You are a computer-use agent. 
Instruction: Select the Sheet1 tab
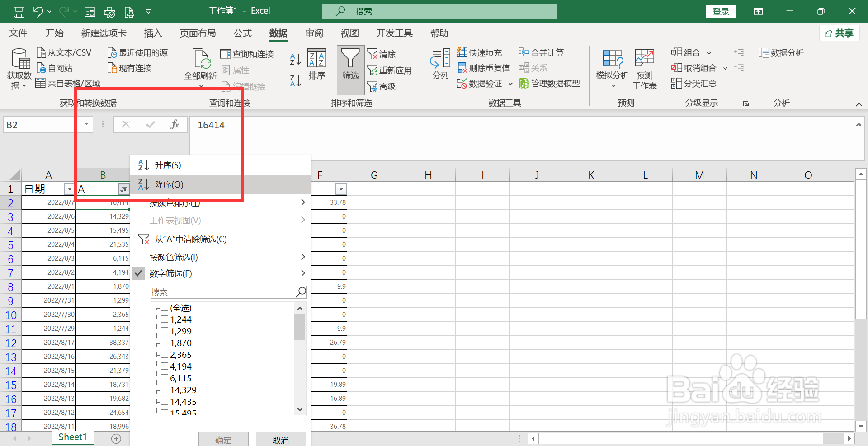pyautogui.click(x=72, y=437)
